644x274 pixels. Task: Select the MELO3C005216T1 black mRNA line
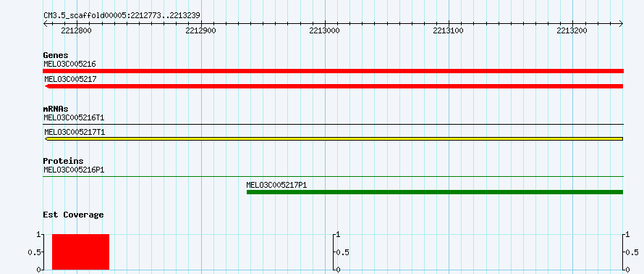333,124
